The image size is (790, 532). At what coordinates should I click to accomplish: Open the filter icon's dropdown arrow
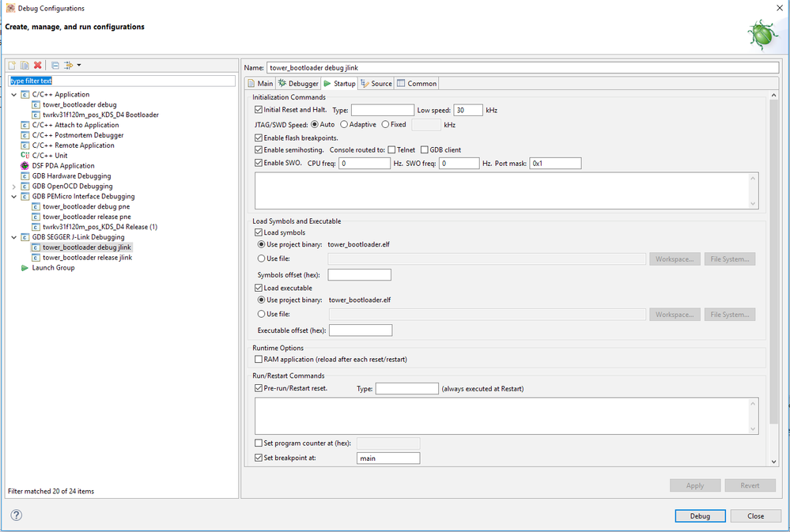(x=79, y=66)
